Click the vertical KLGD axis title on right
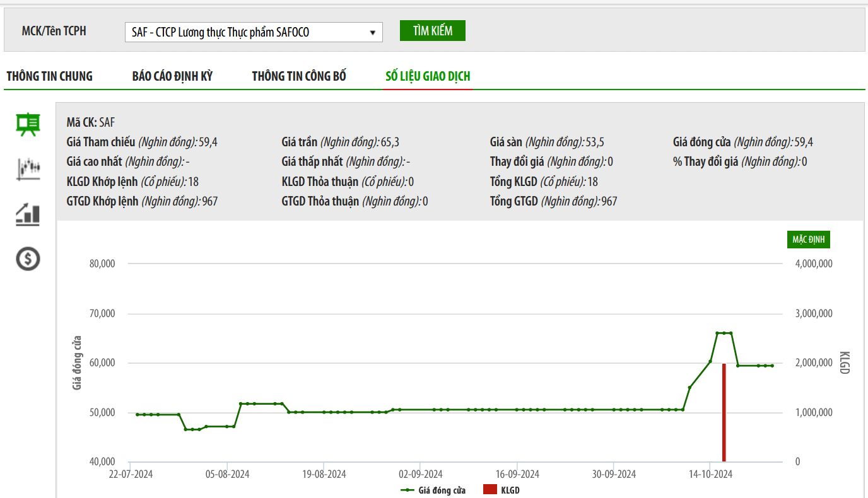 pyautogui.click(x=844, y=362)
